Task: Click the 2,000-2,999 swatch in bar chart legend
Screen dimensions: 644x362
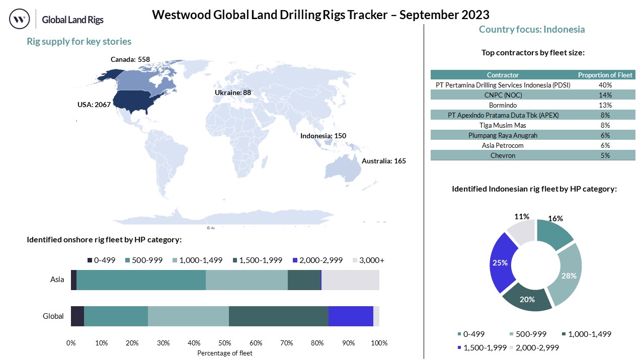Action: point(295,260)
